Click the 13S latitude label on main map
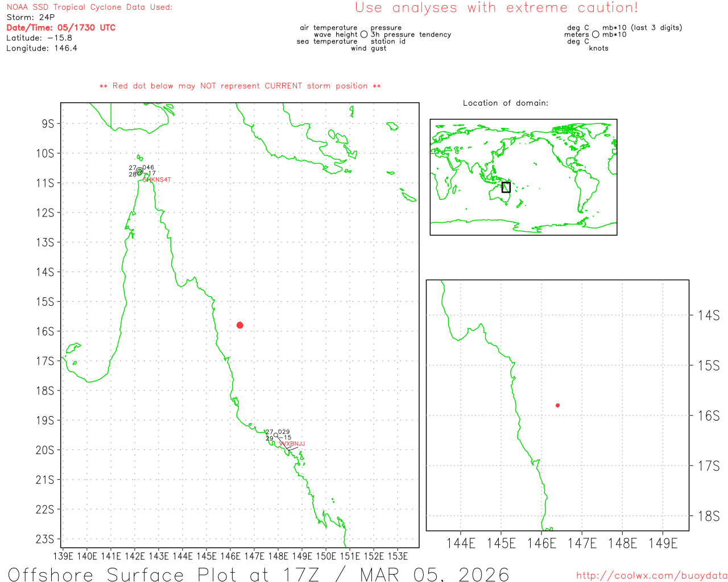 tap(45, 242)
